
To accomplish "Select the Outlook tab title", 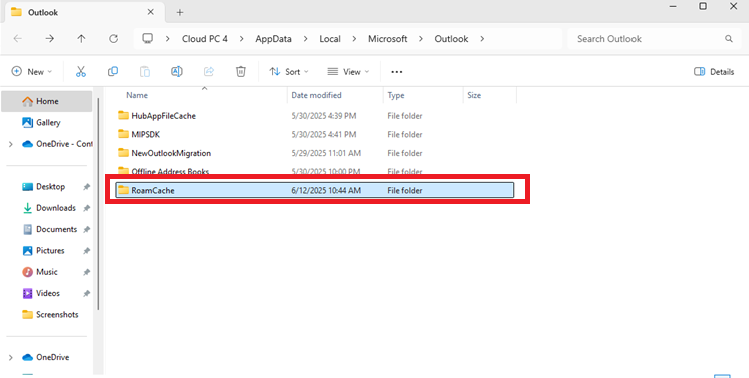I will point(43,12).
